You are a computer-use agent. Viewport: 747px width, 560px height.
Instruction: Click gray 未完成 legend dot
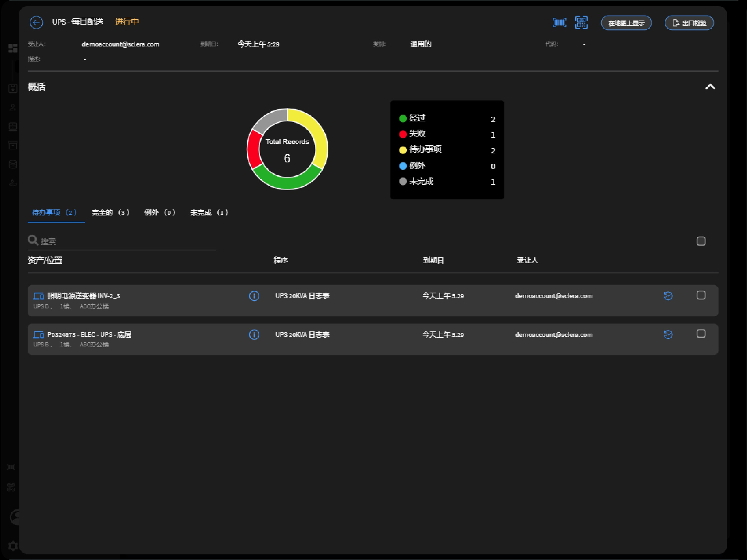[x=403, y=182]
